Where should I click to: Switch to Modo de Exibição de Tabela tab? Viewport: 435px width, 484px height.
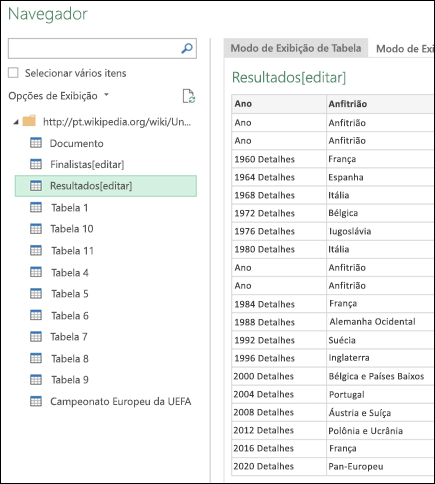296,48
